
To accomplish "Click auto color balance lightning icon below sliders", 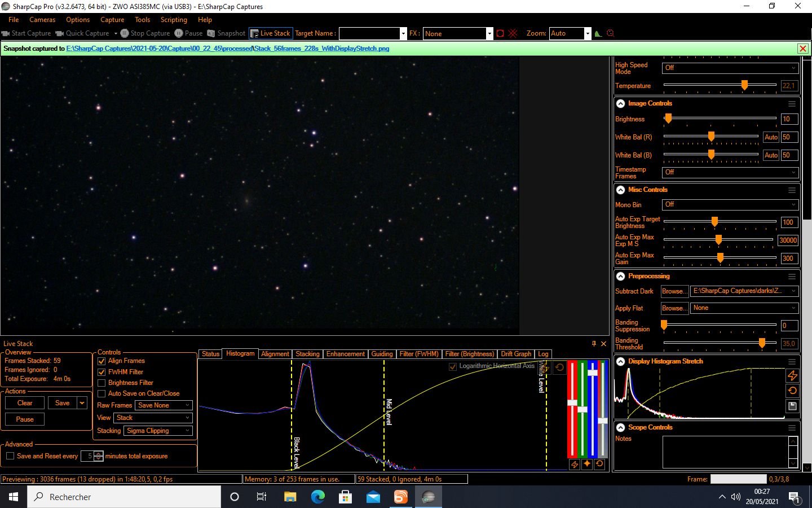I will 574,464.
